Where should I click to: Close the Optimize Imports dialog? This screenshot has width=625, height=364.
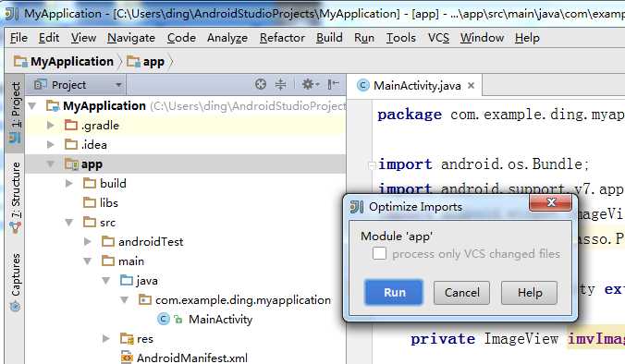[551, 202]
